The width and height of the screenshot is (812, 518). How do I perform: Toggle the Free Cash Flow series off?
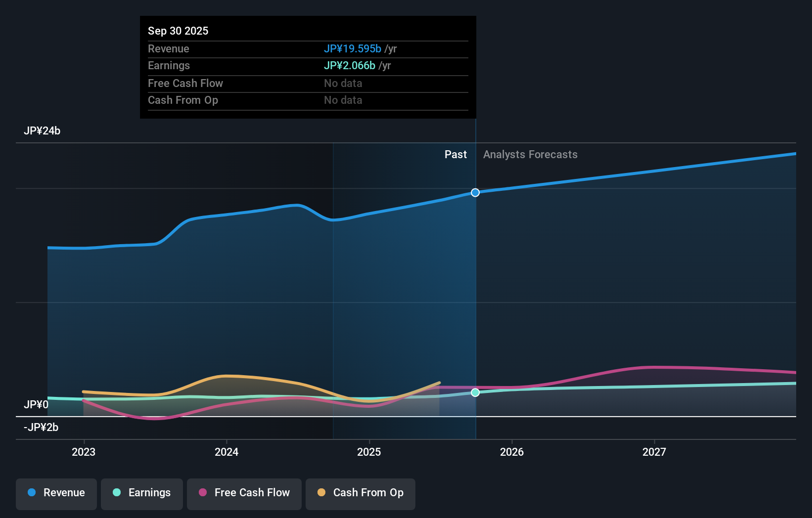[244, 493]
